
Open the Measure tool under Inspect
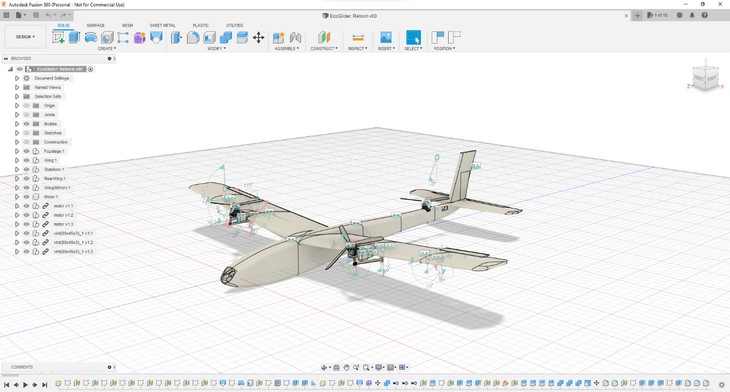coord(358,37)
